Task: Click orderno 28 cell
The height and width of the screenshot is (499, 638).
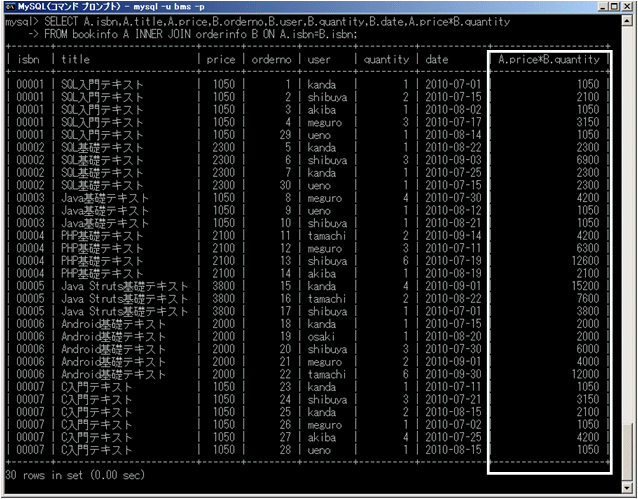Action: tap(285, 450)
